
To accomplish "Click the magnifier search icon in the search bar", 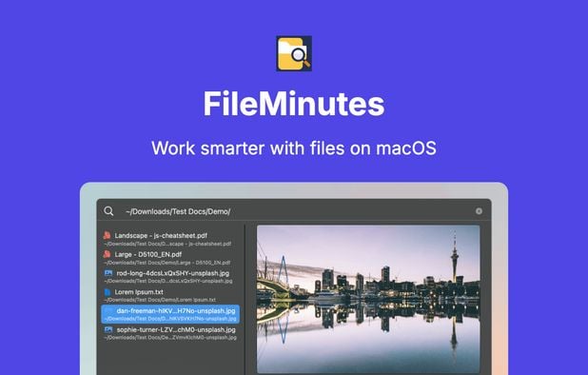I will [108, 211].
